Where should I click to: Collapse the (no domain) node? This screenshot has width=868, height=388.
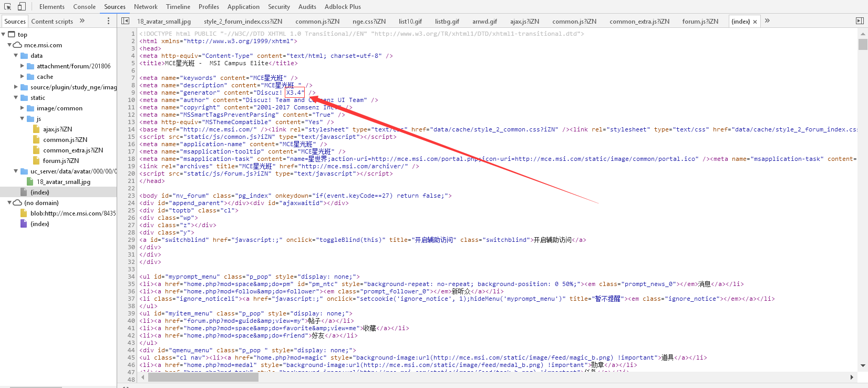coord(9,202)
